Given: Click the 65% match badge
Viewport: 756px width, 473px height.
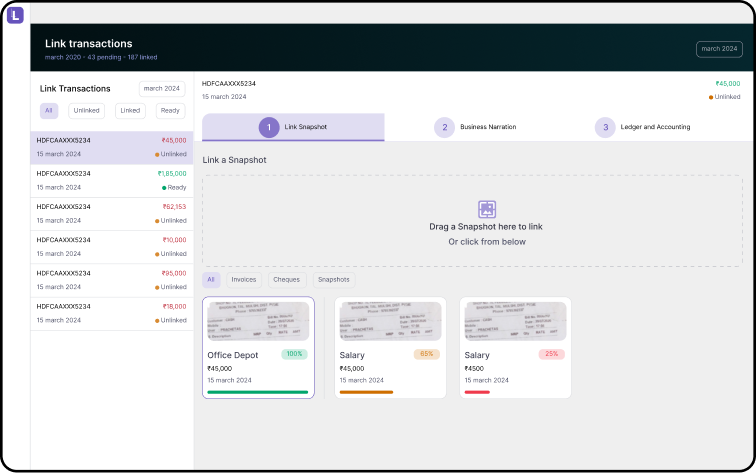Looking at the screenshot, I should (x=427, y=354).
